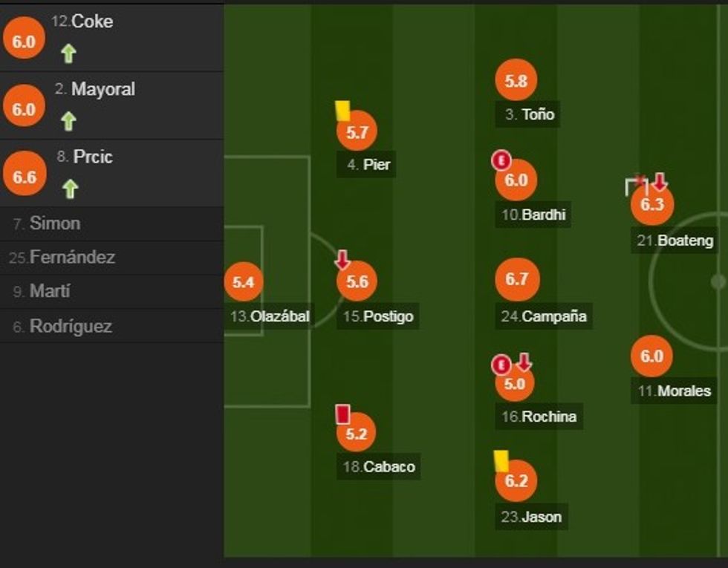This screenshot has width=728, height=568.
Task: Select goalkeeper 13 Olazábal's name
Action: tap(270, 316)
